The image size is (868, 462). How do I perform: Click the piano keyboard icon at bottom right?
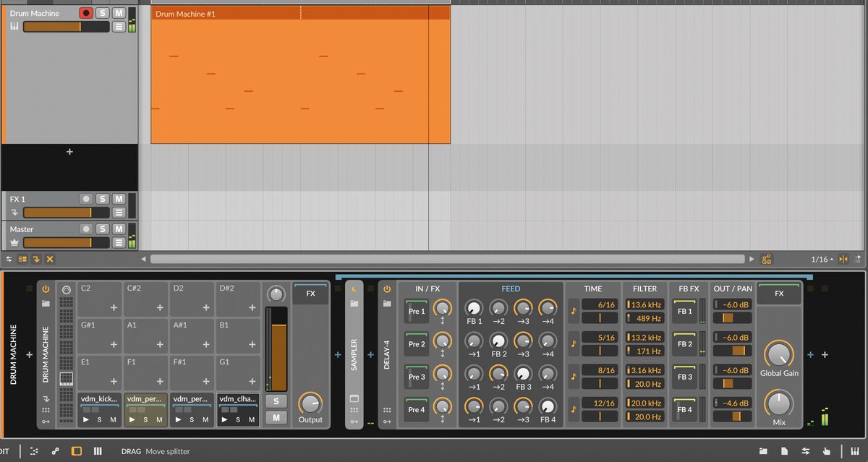click(855, 451)
